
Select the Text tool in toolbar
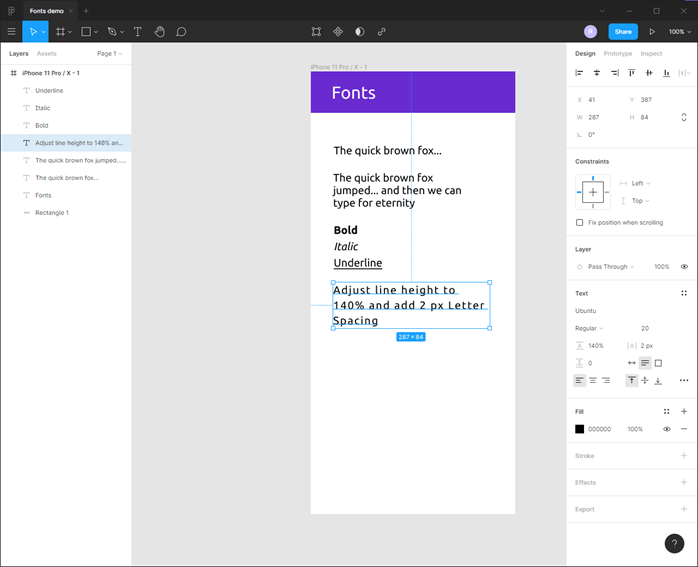(138, 32)
